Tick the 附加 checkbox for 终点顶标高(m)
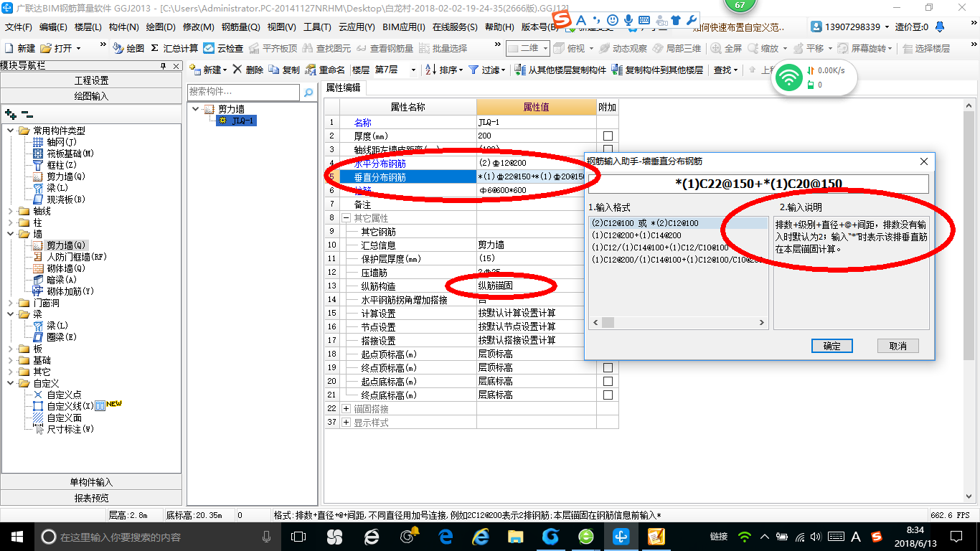The width and height of the screenshot is (980, 551). 608,367
